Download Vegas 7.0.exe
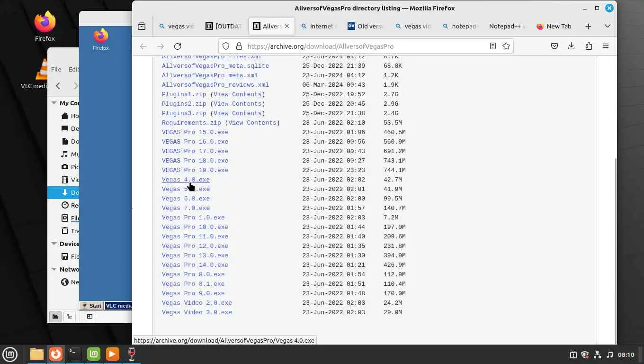This screenshot has width=644, height=364. tap(186, 208)
